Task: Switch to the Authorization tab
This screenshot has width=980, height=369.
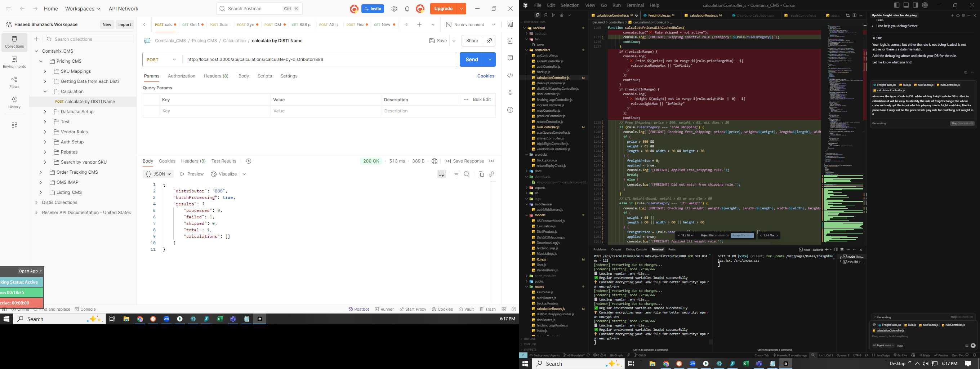Action: click(182, 76)
